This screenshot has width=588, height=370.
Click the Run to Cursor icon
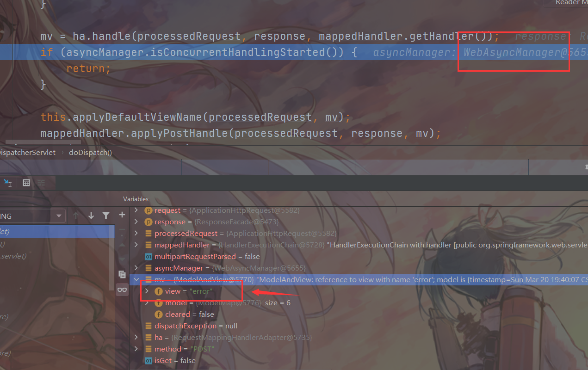[x=7, y=183]
